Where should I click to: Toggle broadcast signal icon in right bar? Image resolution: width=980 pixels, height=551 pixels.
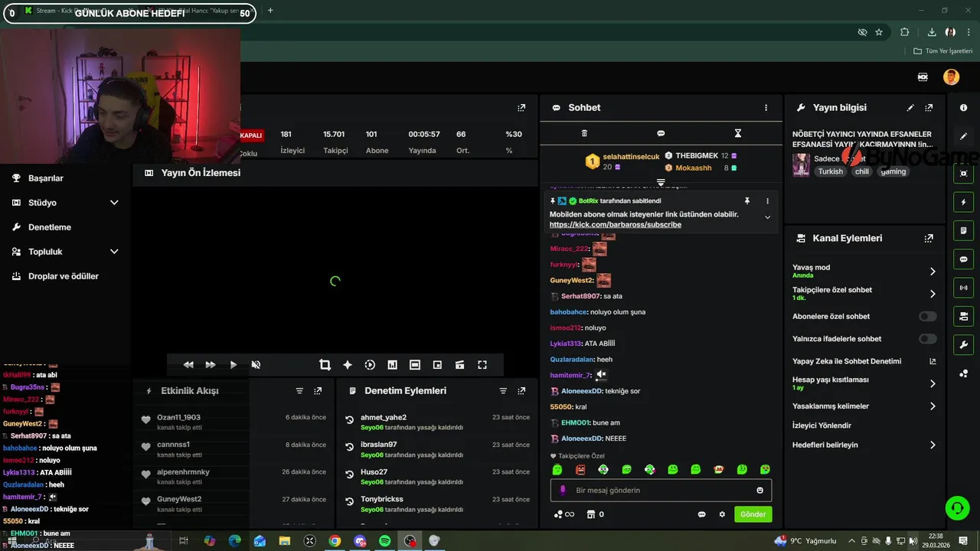[964, 288]
